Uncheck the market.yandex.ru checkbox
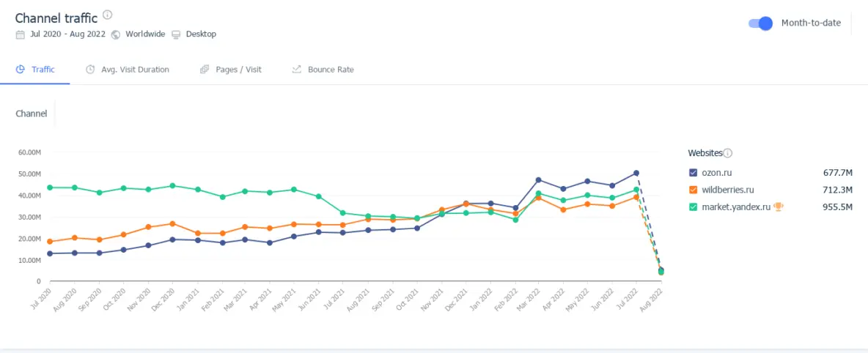868x353 pixels. click(693, 207)
